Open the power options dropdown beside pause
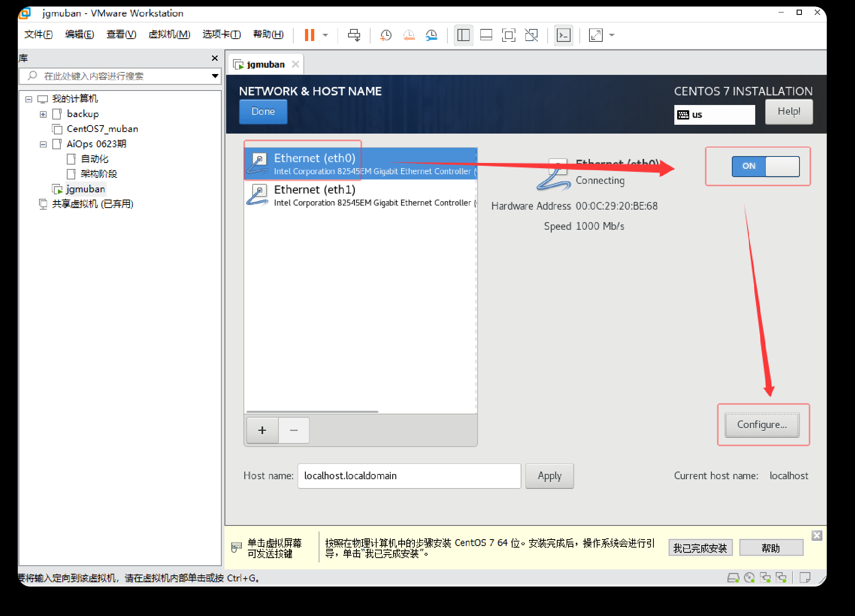The width and height of the screenshot is (855, 616). click(x=326, y=35)
